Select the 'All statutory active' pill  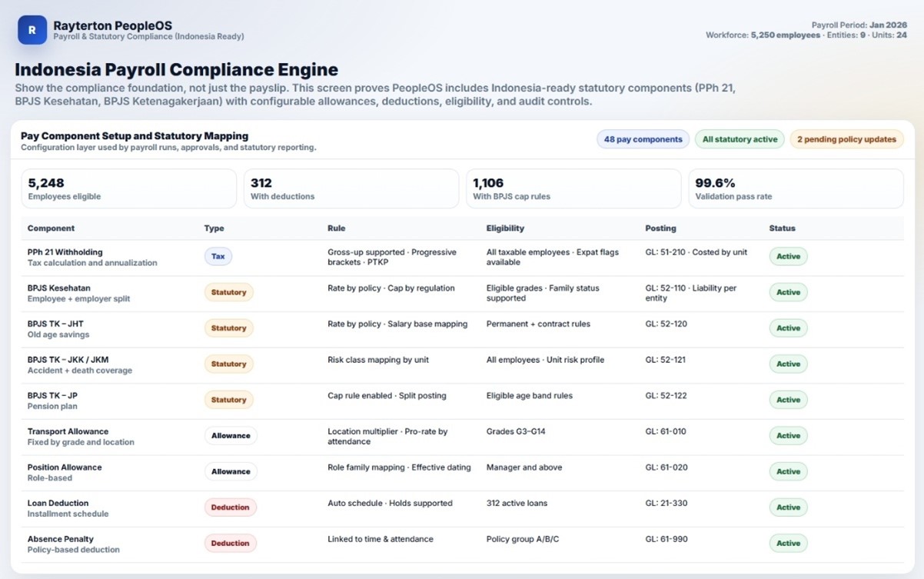pyautogui.click(x=740, y=139)
